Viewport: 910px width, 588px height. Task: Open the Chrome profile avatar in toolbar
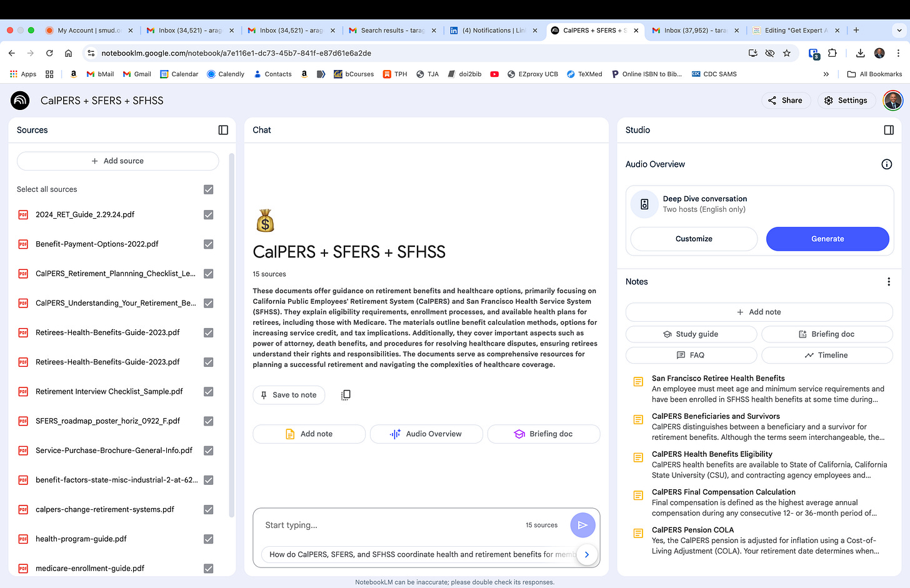pos(879,53)
